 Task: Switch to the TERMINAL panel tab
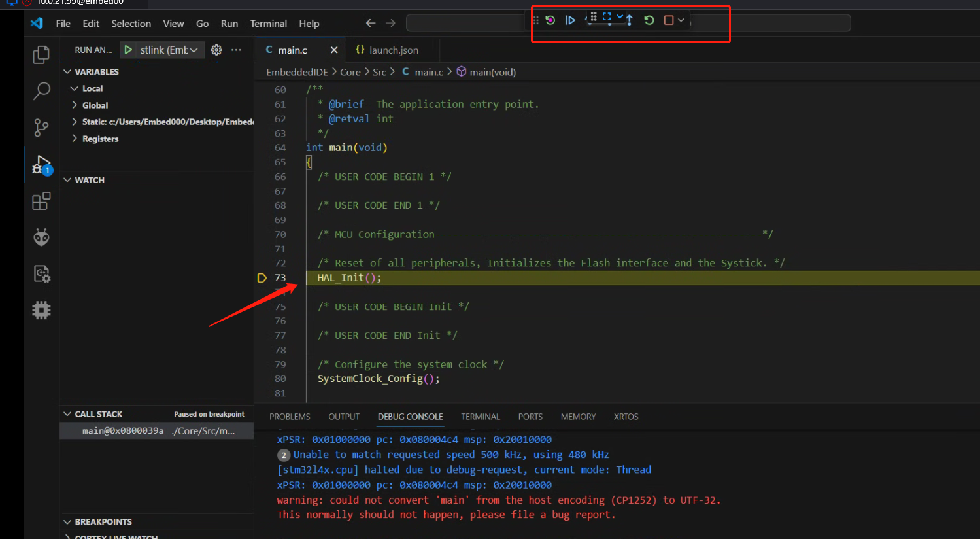(x=481, y=417)
